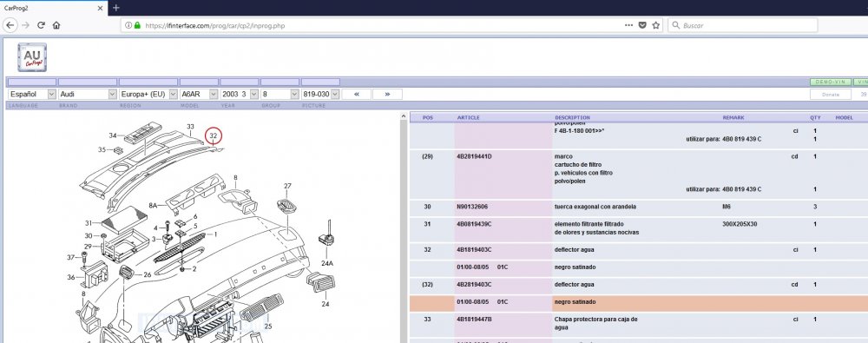Go to previous picture with « button
The height and width of the screenshot is (343, 868).
click(x=357, y=94)
